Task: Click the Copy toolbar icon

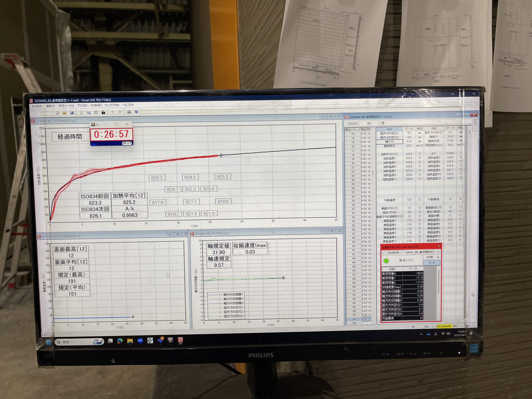Action: 88,113
